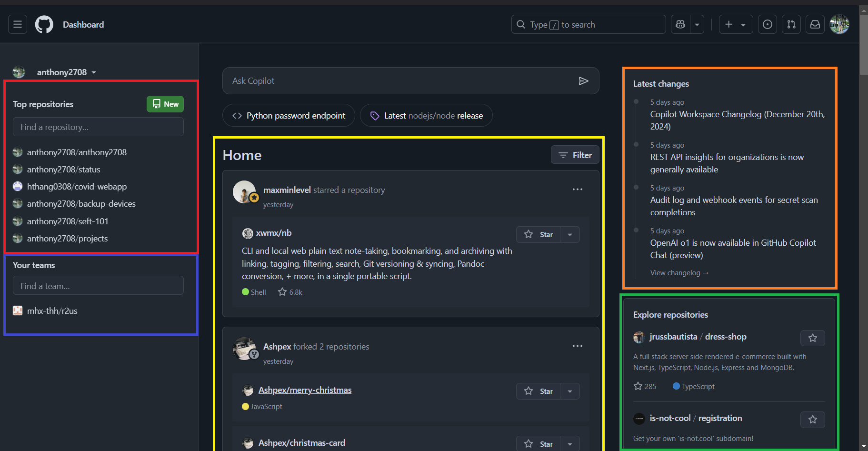Click the Find a team input
The image size is (868, 451).
click(98, 286)
